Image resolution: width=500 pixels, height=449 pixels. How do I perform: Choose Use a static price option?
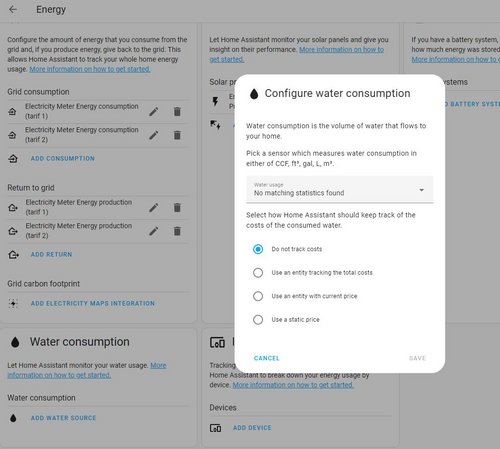pos(258,320)
